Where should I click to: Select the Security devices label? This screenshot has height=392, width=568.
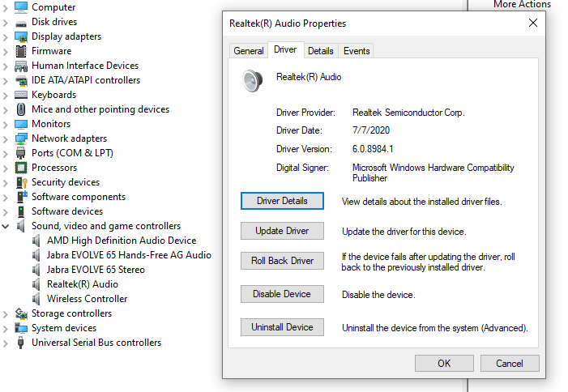coord(66,182)
